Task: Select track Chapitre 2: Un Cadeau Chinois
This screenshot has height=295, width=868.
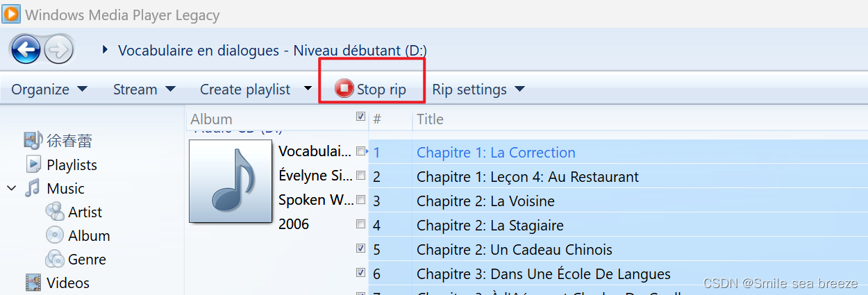Action: point(515,250)
